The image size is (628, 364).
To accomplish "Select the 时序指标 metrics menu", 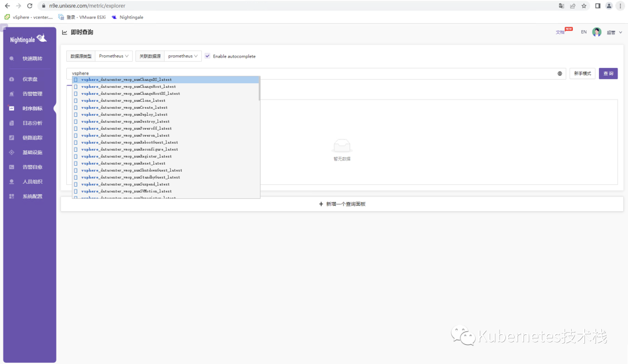I will click(29, 109).
